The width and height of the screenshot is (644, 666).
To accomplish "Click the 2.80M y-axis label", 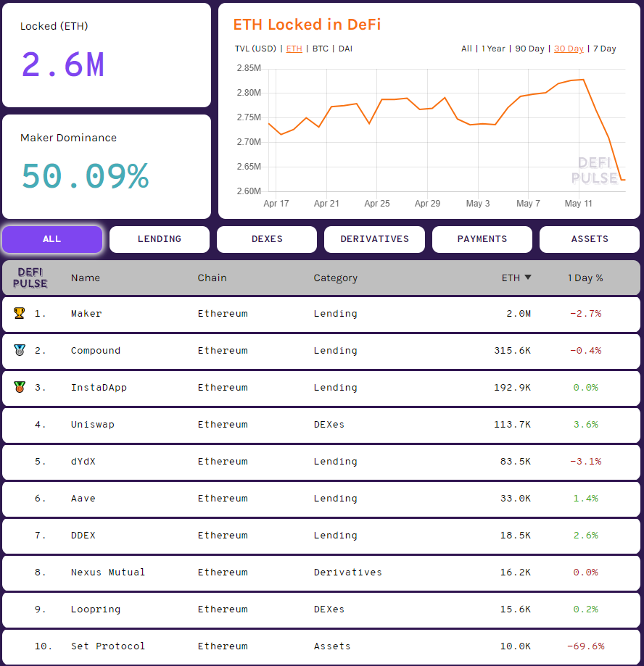I will point(249,93).
